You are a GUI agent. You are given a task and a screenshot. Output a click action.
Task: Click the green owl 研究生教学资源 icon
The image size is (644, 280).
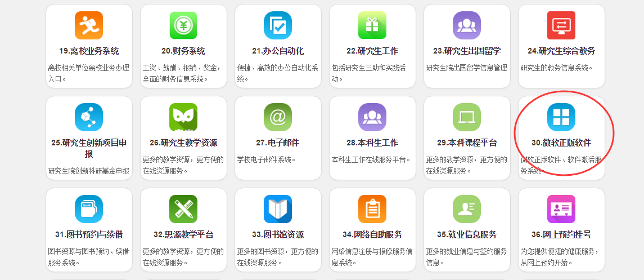pos(183,117)
